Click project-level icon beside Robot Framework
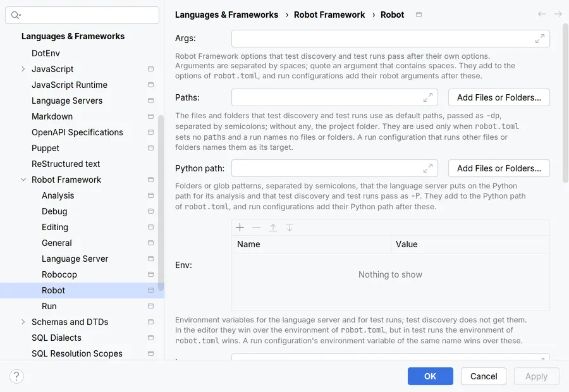Viewport: 569px width, 392px height. point(150,180)
